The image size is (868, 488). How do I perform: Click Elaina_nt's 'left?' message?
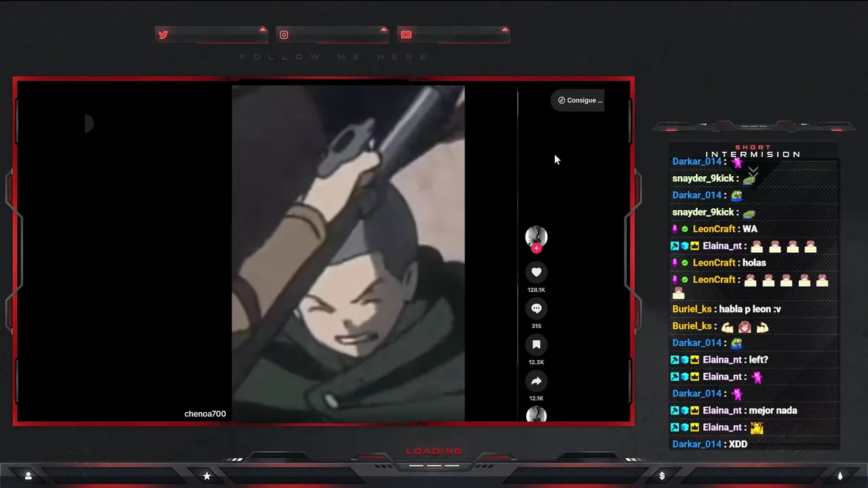719,360
